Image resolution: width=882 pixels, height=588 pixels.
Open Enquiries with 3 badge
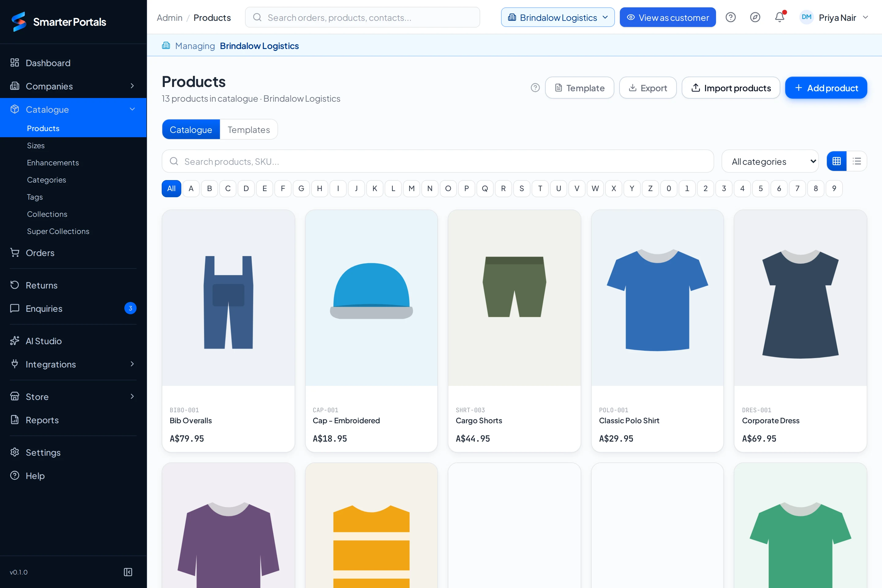[x=73, y=308]
